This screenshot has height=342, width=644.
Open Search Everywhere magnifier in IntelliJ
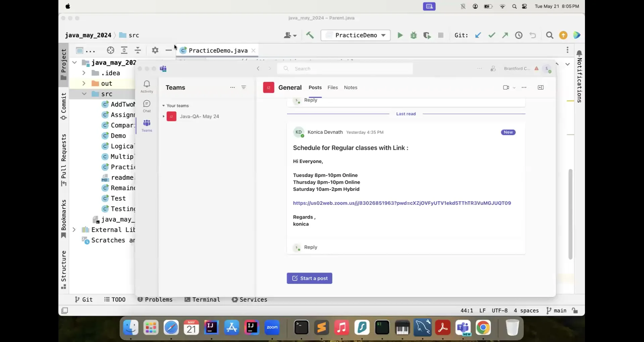pos(549,35)
